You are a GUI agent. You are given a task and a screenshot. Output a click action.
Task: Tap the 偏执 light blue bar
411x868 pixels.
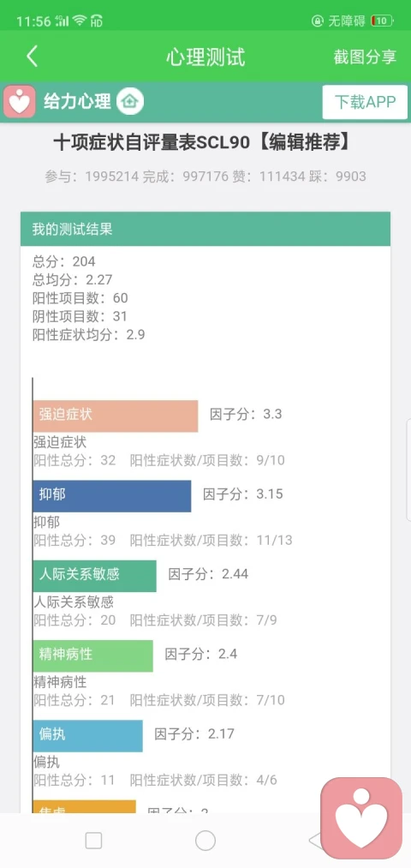pyautogui.click(x=87, y=736)
